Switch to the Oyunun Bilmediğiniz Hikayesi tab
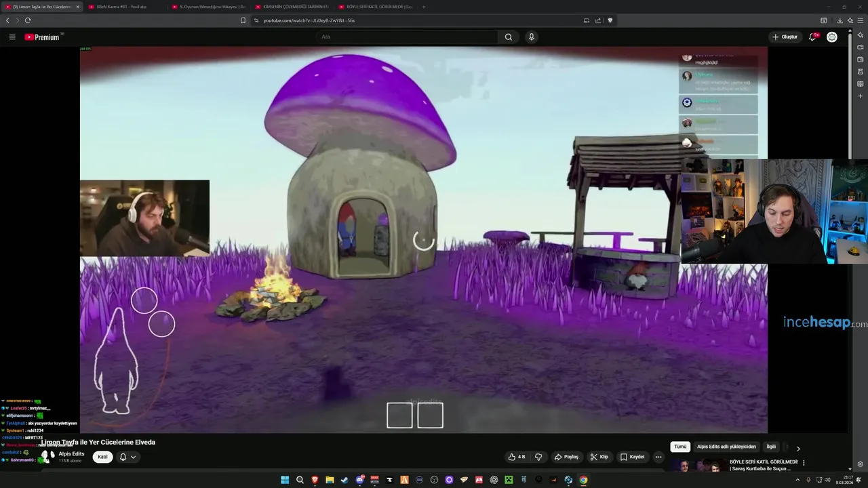The image size is (868, 488). (x=208, y=7)
